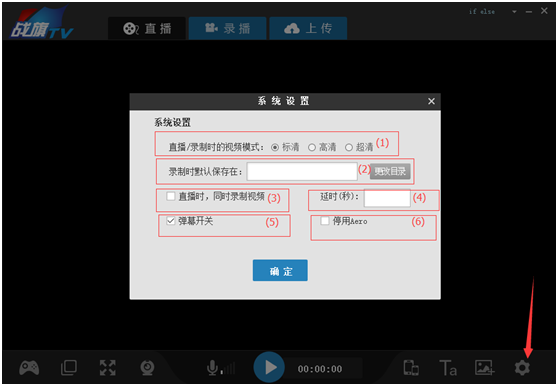
Task: Focus the 延时(秒) input field
Action: tap(387, 198)
